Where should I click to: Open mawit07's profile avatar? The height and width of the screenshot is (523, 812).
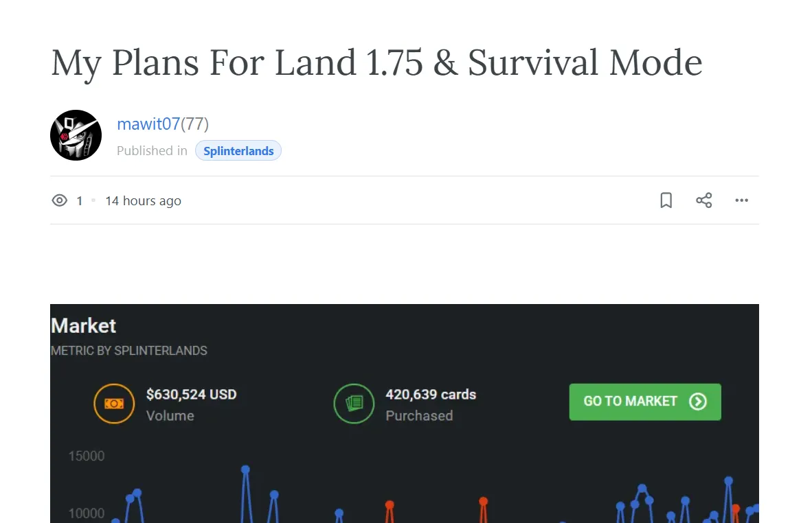pyautogui.click(x=76, y=135)
